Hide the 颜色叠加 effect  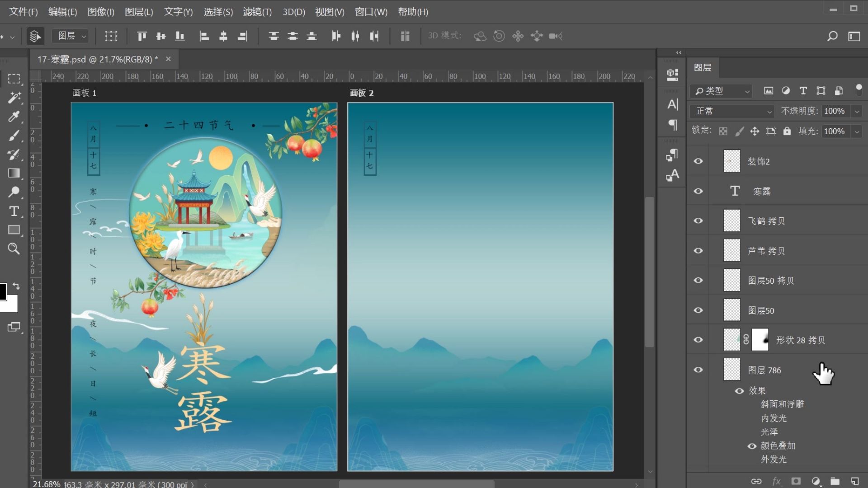(x=752, y=446)
